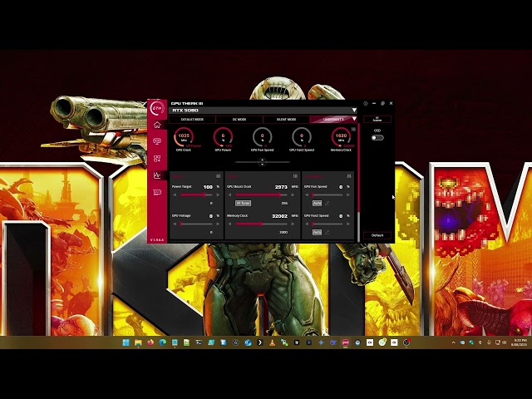532x399 pixels.
Task: Click the GPU Fan Speed slider
Action: 327,195
